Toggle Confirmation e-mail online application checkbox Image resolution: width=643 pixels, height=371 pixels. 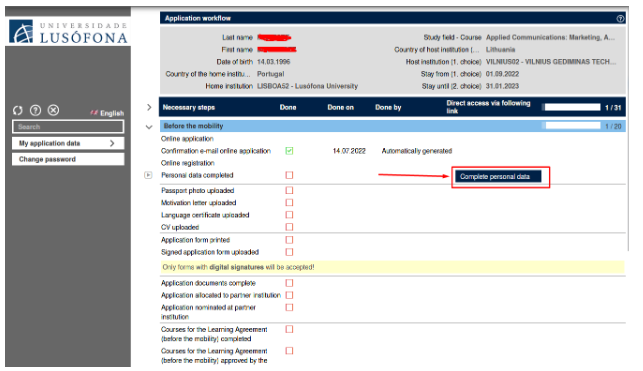[289, 151]
